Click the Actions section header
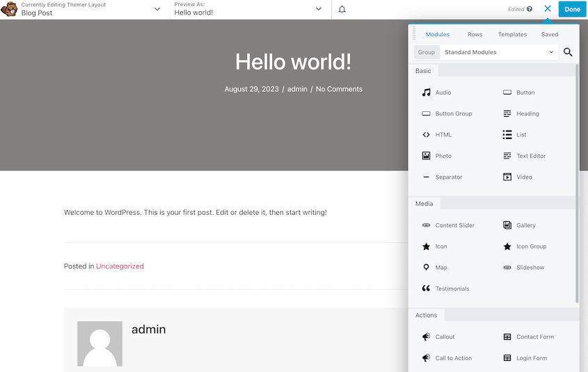 tap(426, 316)
